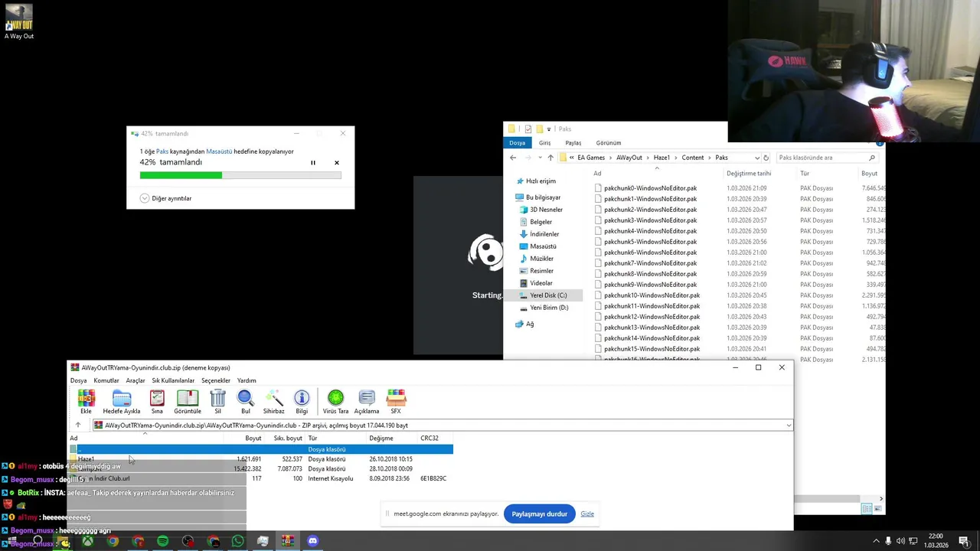The image size is (980, 551).
Task: Open Dosya menu in WinRAR
Action: pyautogui.click(x=78, y=380)
